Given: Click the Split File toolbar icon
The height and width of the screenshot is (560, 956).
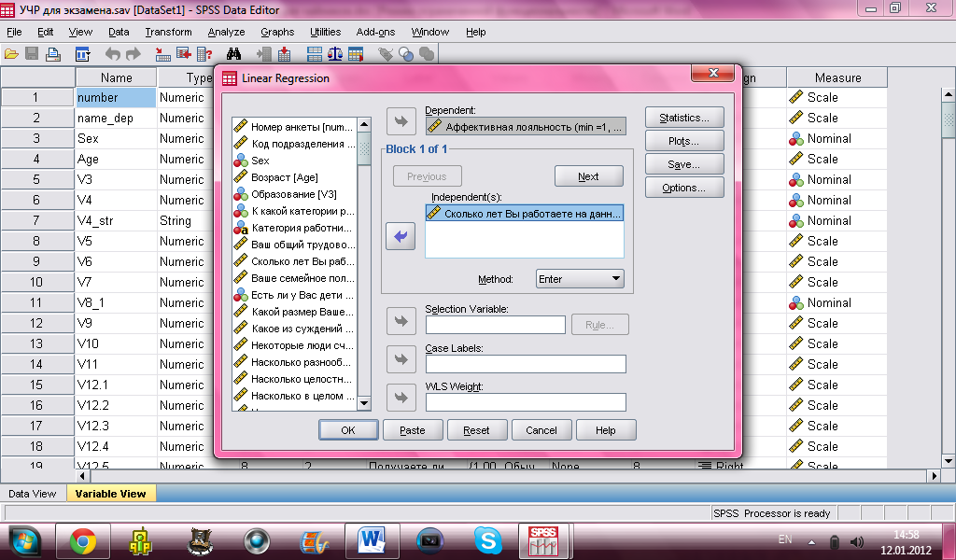Looking at the screenshot, I should pos(315,54).
